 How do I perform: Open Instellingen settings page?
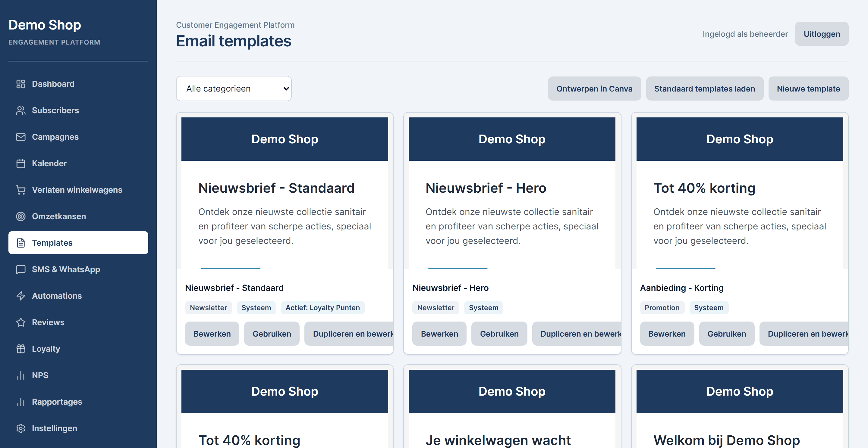coord(78,428)
